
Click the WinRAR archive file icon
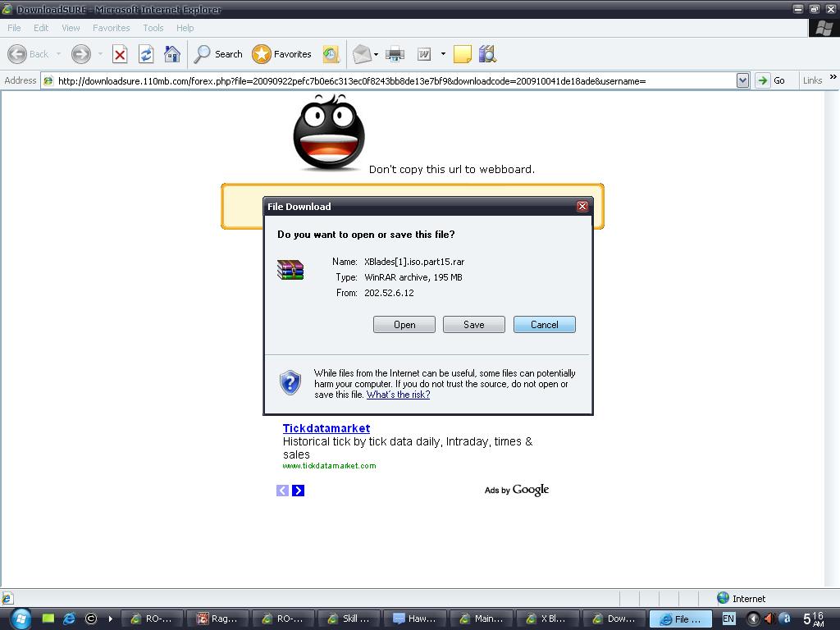pos(290,269)
